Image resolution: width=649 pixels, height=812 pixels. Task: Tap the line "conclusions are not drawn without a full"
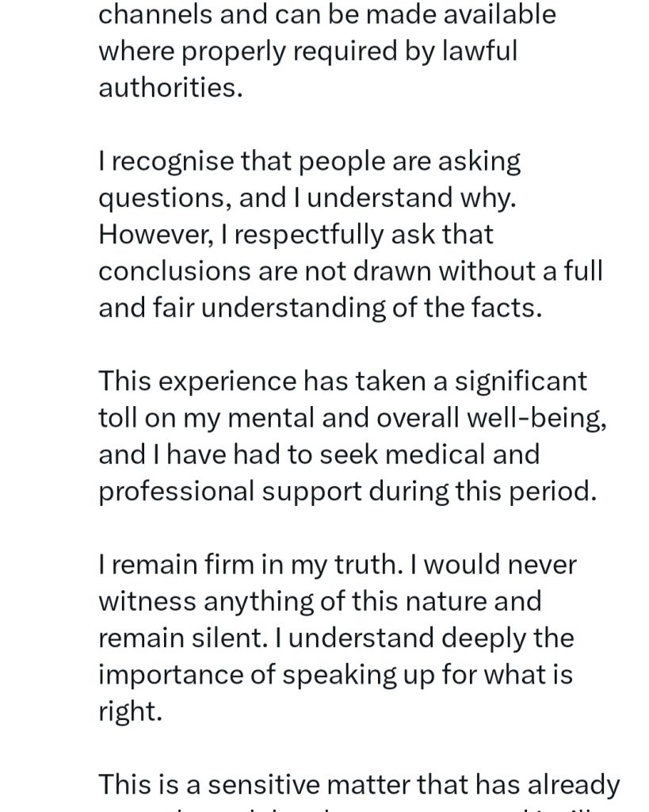350,270
